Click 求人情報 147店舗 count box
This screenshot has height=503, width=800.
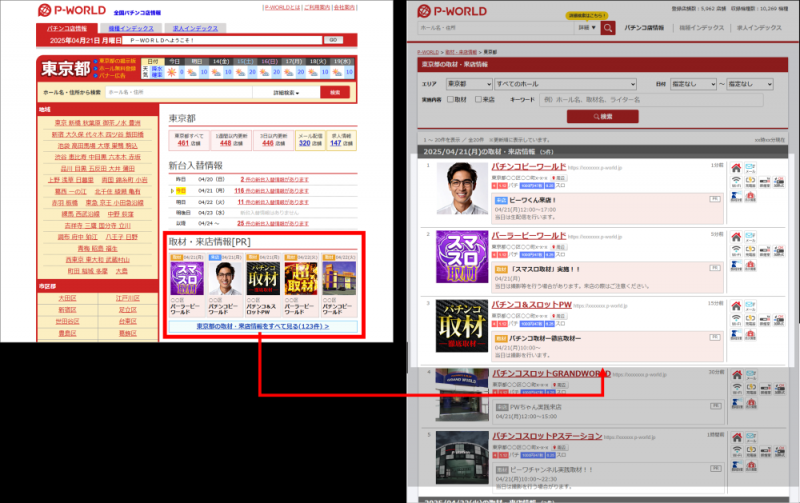341,140
